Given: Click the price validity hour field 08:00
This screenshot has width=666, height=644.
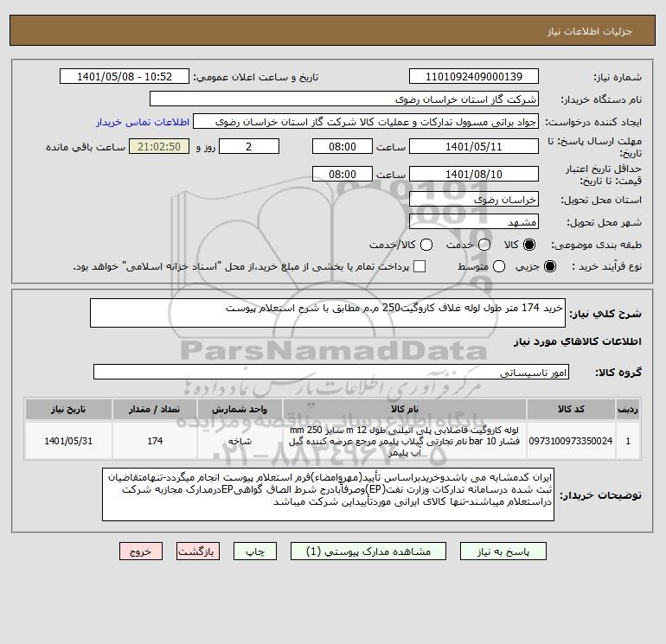Looking at the screenshot, I should click(343, 175).
